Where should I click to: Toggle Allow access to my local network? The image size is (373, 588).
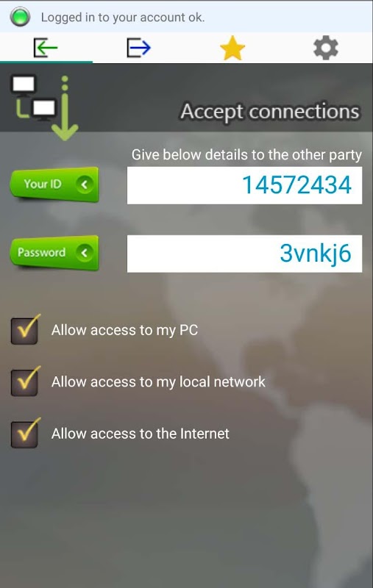pyautogui.click(x=25, y=381)
